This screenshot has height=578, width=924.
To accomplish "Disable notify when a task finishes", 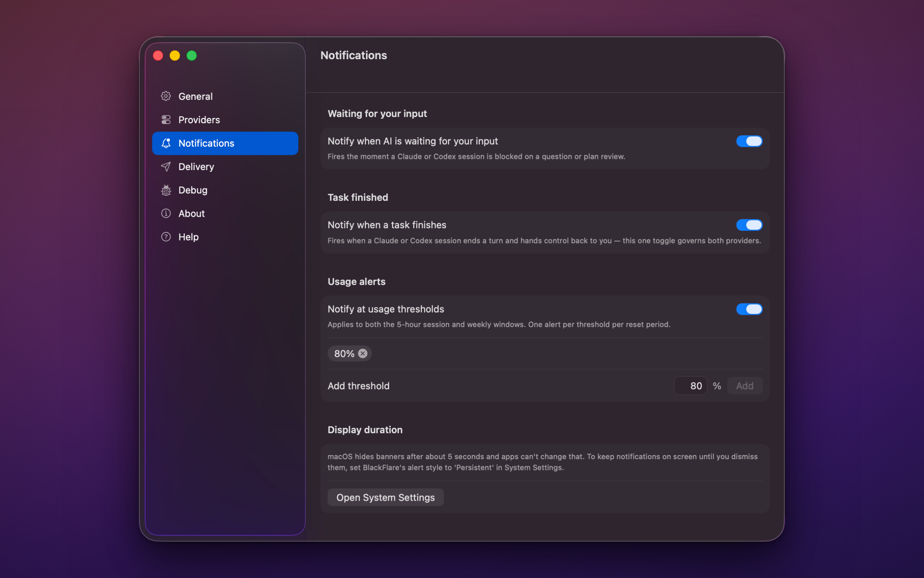I will pyautogui.click(x=749, y=225).
